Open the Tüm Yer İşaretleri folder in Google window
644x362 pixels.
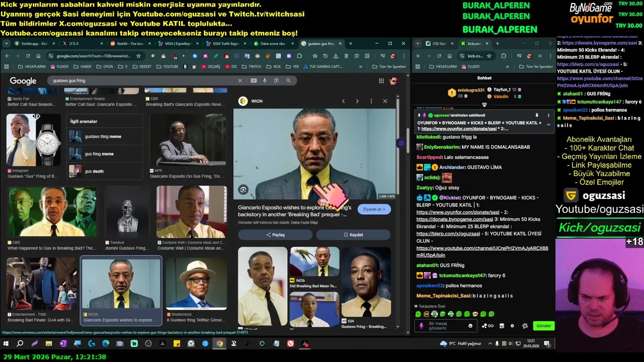coord(389,66)
